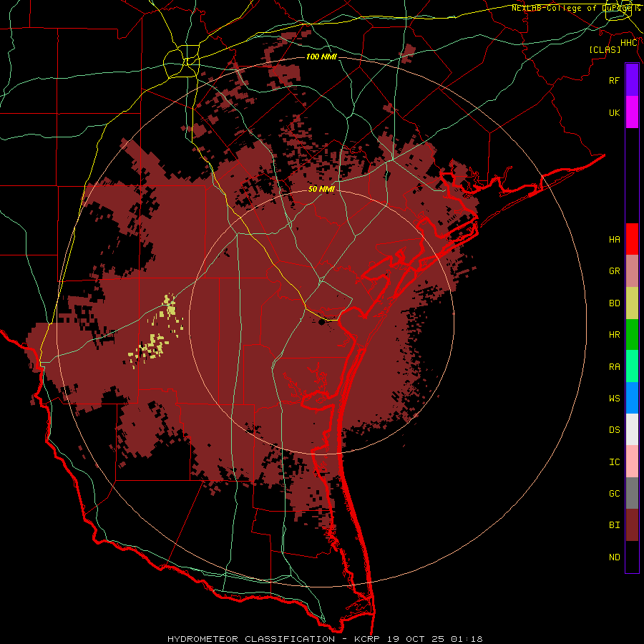Click the BD legend label
Screen dimensions: 644x644
point(614,303)
